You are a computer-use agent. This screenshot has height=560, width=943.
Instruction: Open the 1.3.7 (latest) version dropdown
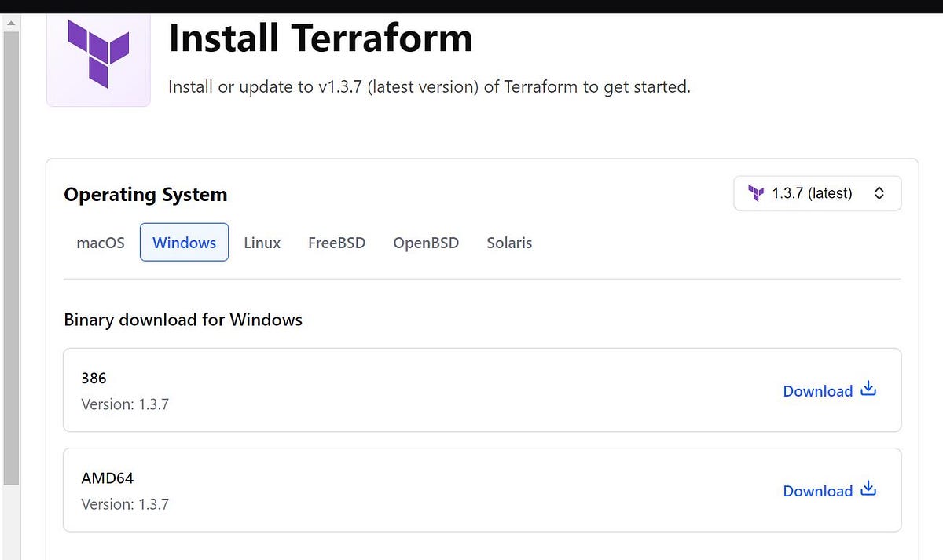tap(817, 193)
